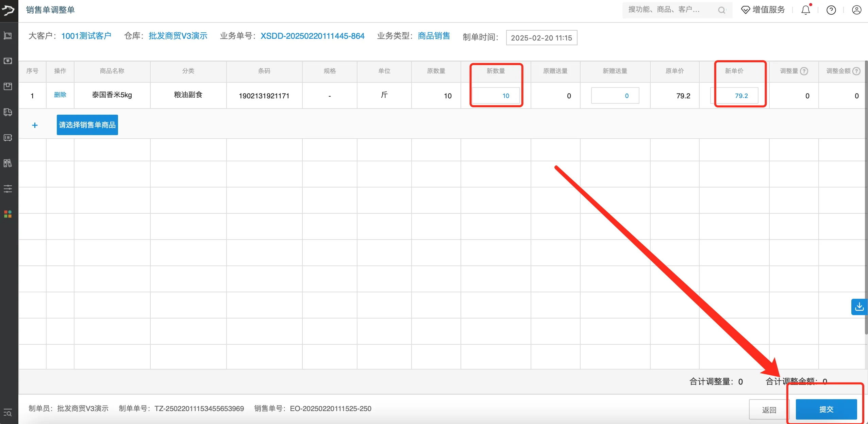Open the help question-mark icon

[x=831, y=10]
